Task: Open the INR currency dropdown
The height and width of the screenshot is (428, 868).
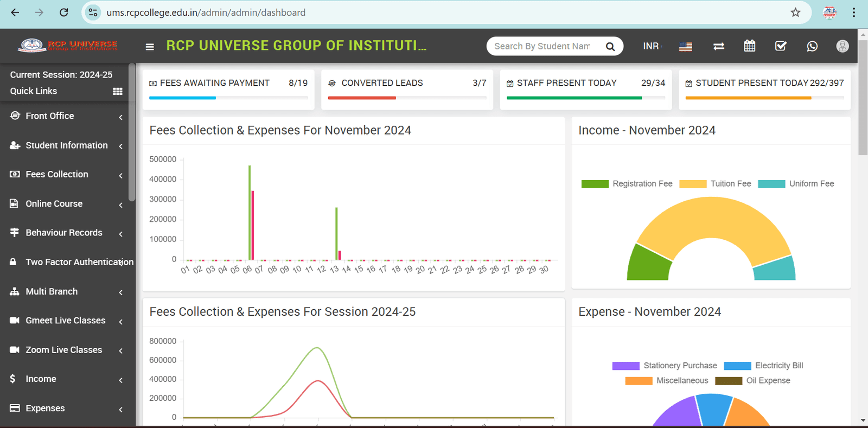Action: pyautogui.click(x=652, y=47)
